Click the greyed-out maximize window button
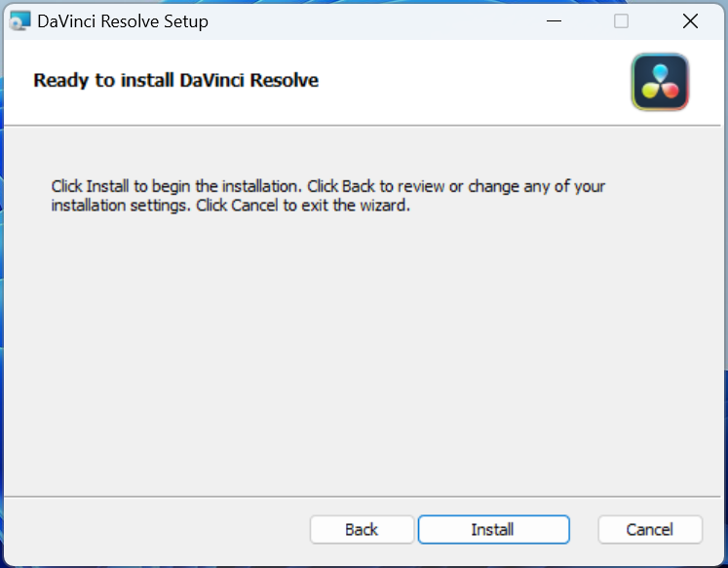 click(x=621, y=20)
